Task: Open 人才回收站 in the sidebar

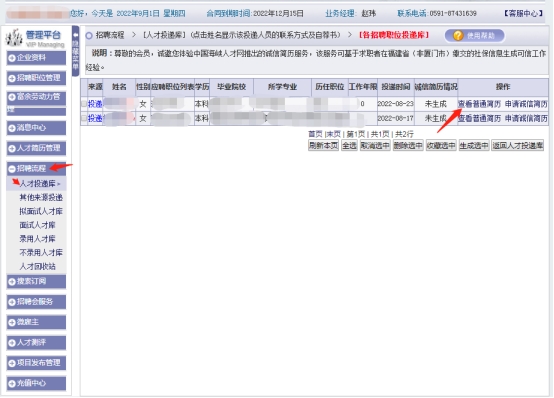Action: pyautogui.click(x=37, y=267)
